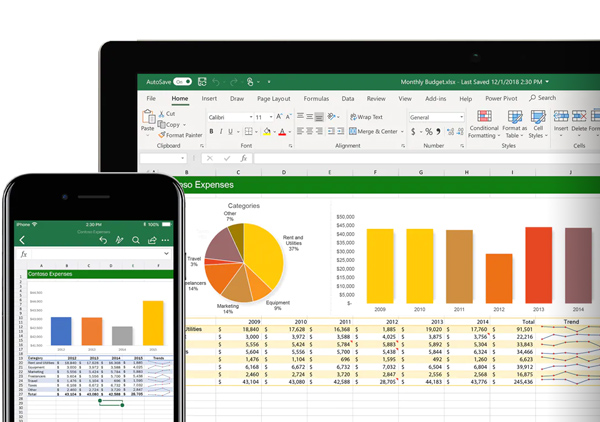Image resolution: width=600 pixels, height=422 pixels.
Task: Click the Top Align icon
Action: pos(300,116)
